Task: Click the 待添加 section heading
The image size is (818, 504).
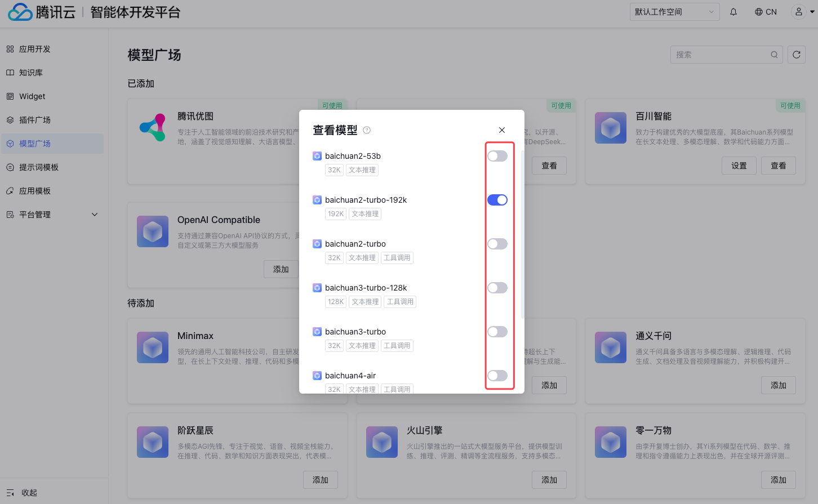Action: pos(141,303)
